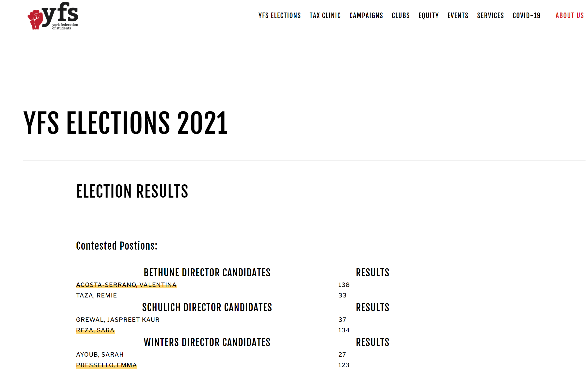Select Clubs in the top navigation
The width and height of the screenshot is (588, 390).
coord(401,16)
